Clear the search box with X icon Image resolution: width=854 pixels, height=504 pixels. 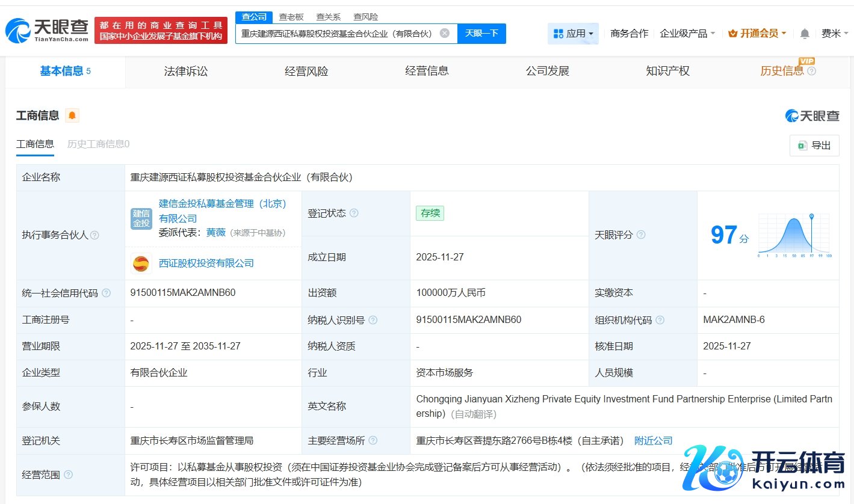pyautogui.click(x=444, y=34)
